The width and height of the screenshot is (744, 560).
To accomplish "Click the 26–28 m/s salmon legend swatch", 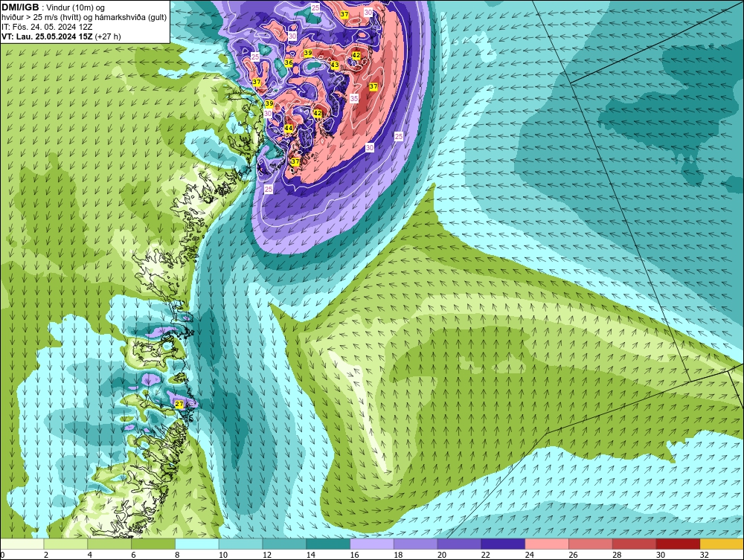I will pos(591,544).
